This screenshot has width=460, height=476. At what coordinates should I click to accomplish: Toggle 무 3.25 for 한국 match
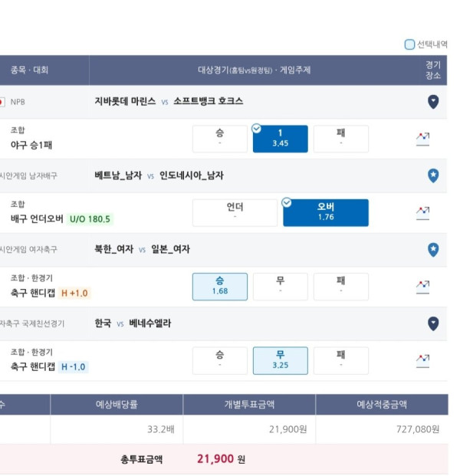281,361
